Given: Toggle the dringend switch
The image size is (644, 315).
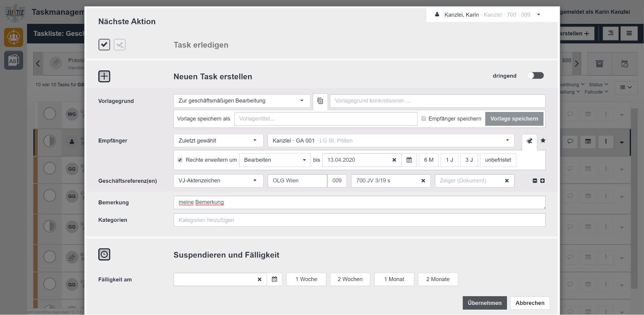Looking at the screenshot, I should pos(535,75).
